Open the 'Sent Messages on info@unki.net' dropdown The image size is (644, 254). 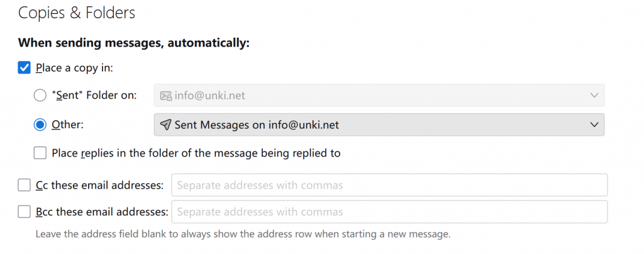[379, 125]
